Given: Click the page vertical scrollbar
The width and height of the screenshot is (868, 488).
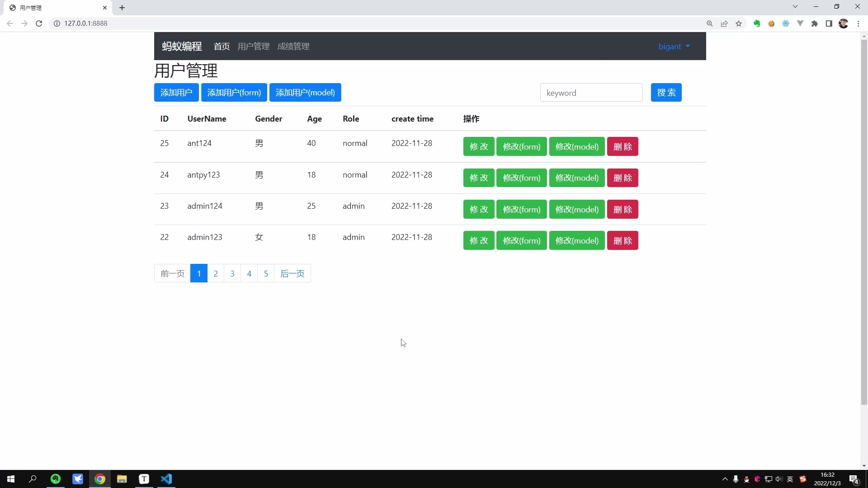Looking at the screenshot, I should click(864, 221).
